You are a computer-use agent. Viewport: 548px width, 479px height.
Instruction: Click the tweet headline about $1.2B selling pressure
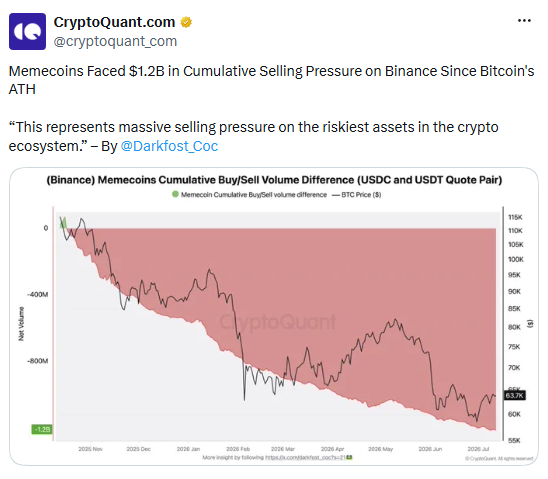click(271, 80)
